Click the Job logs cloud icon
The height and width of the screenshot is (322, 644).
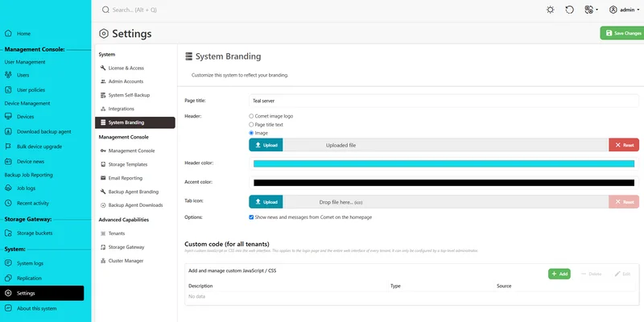pyautogui.click(x=8, y=188)
